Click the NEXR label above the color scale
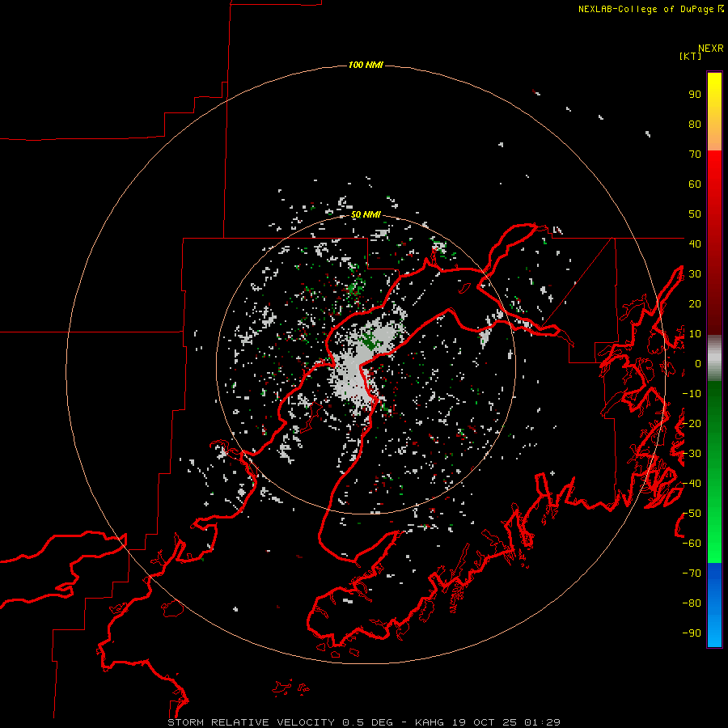728x728 pixels. 711,49
